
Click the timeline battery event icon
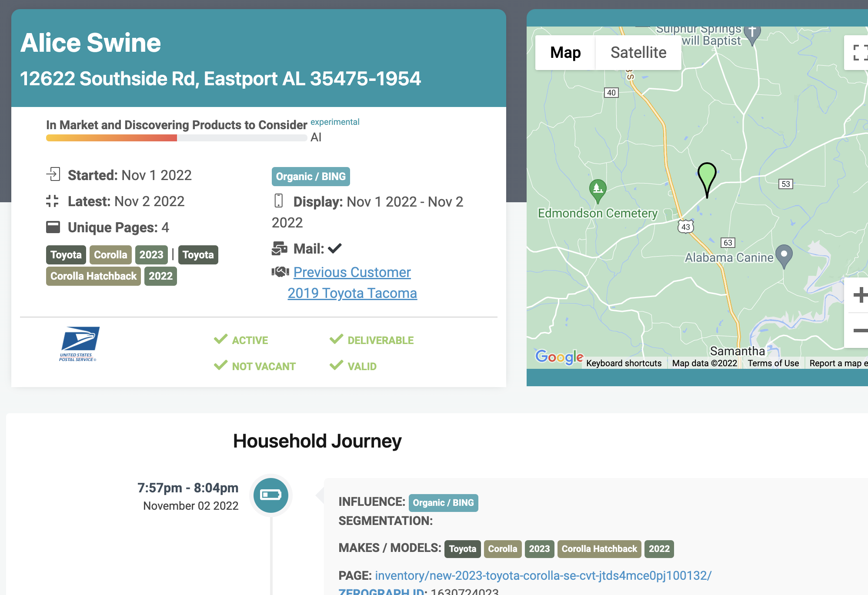click(271, 495)
